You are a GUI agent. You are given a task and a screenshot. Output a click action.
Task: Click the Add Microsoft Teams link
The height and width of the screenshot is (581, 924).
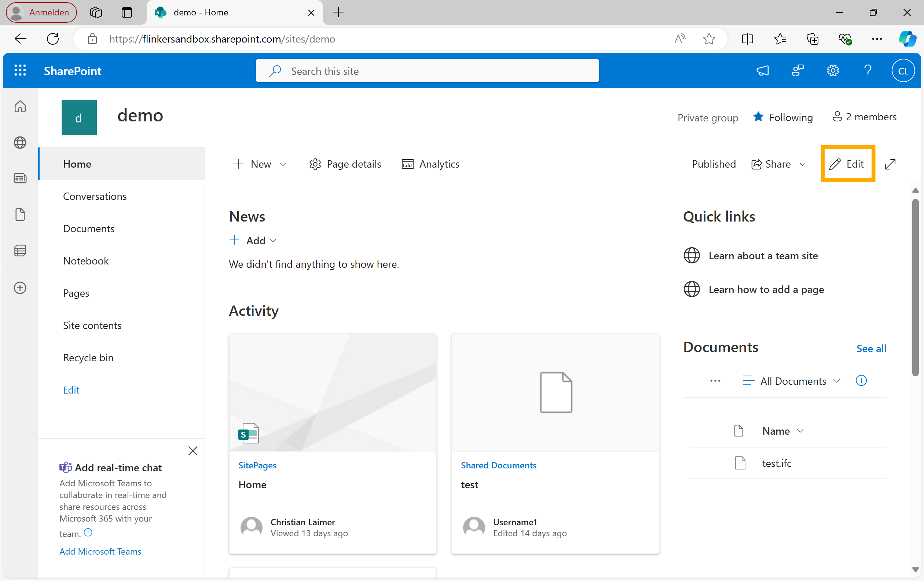pos(100,551)
